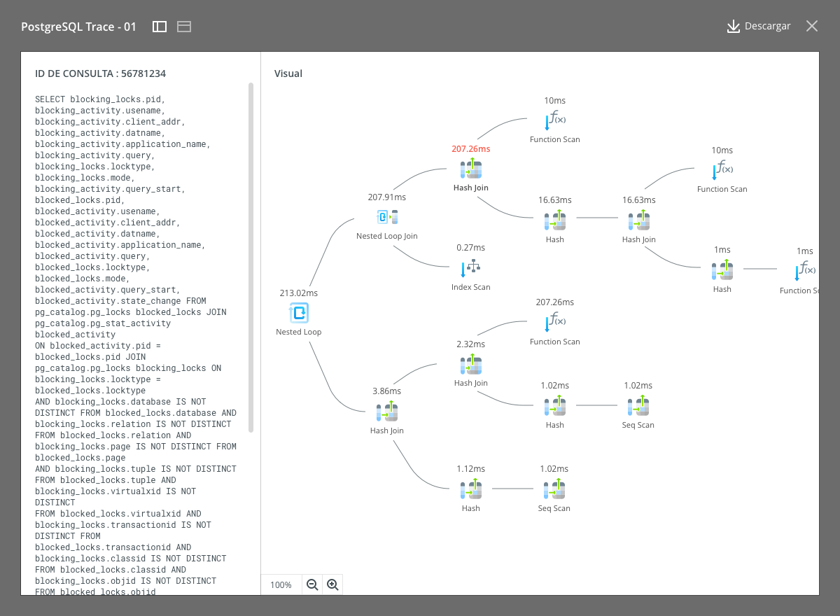Switch to stacked panel layout icon
This screenshot has width=840, height=616.
point(184,27)
